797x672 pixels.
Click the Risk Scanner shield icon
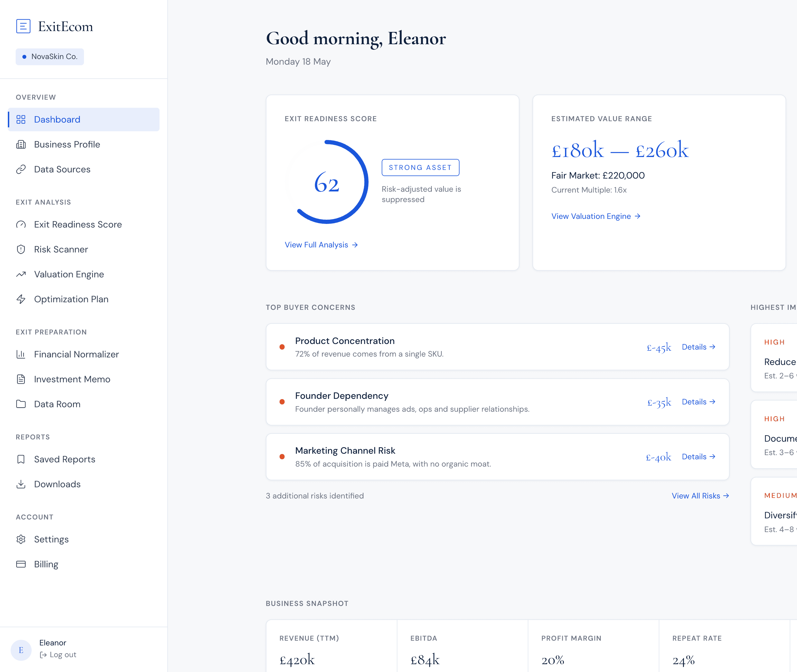(21, 250)
